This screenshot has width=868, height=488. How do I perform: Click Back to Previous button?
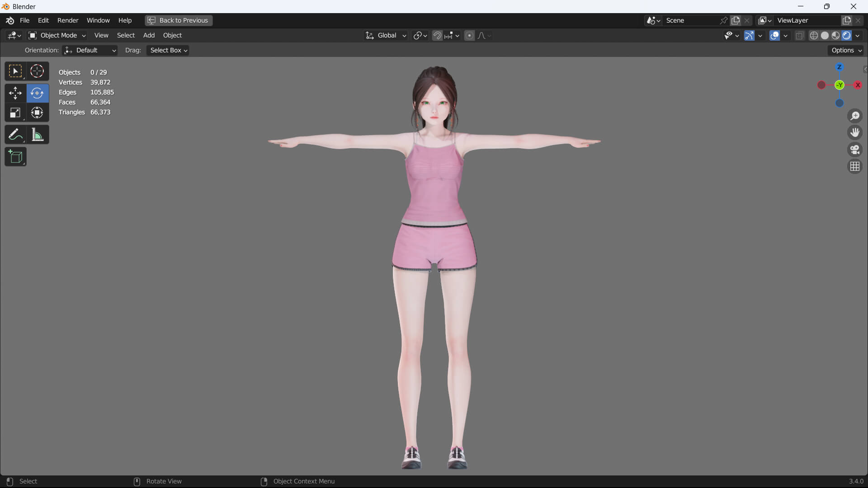click(179, 20)
